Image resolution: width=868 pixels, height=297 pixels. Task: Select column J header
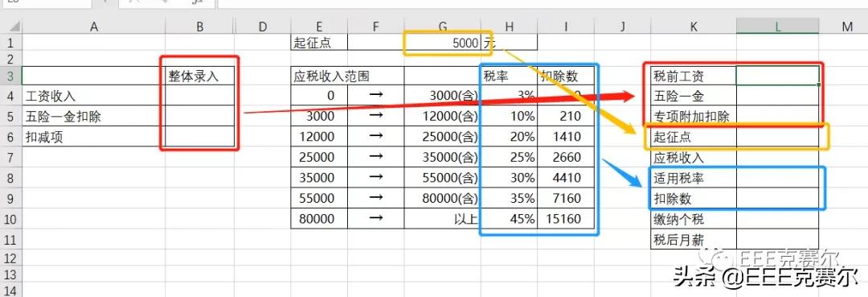point(623,26)
